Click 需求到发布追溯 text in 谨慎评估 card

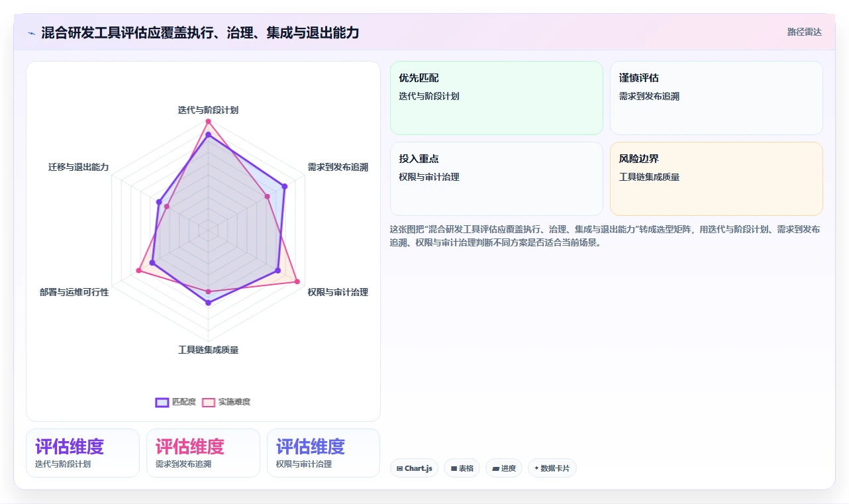point(649,96)
